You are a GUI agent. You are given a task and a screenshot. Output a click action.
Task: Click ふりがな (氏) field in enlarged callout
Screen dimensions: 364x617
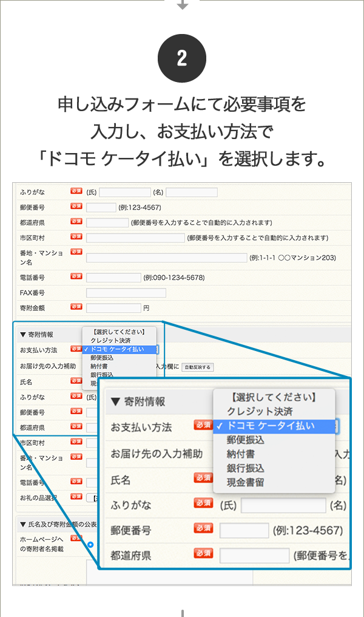283,505
